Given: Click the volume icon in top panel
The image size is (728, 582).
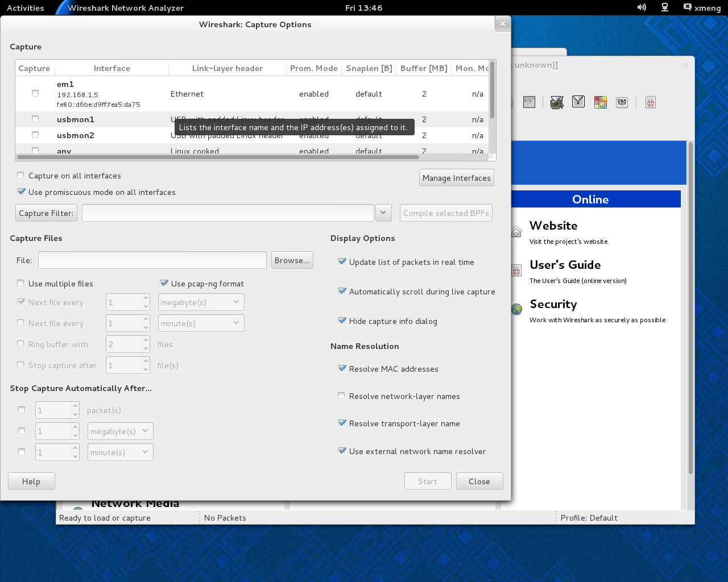Looking at the screenshot, I should coord(642,7).
